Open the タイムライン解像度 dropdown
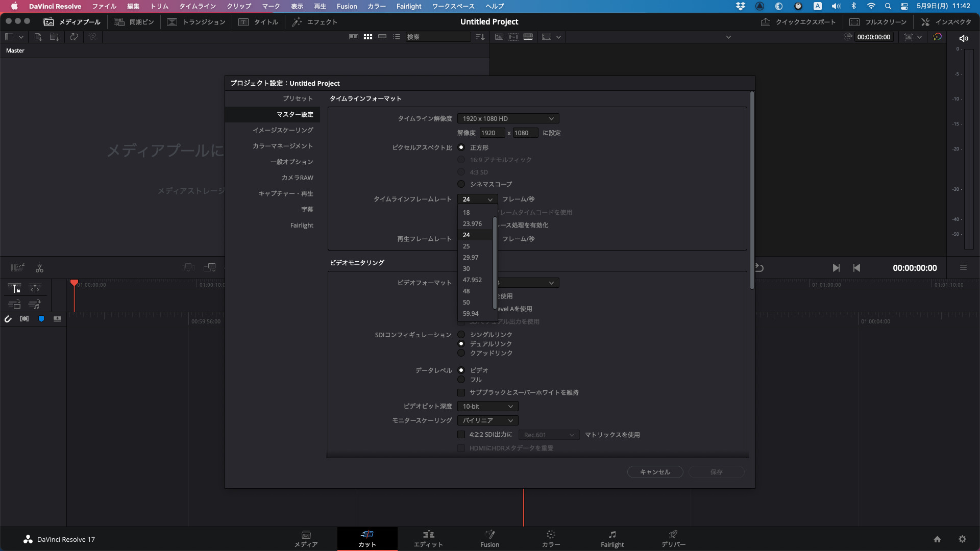The width and height of the screenshot is (980, 551). coord(508,118)
